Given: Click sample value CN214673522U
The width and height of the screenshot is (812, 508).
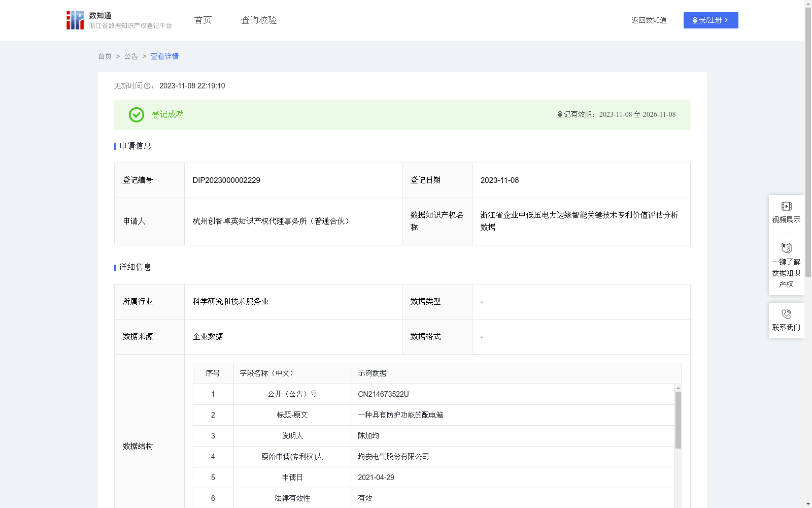Looking at the screenshot, I should tap(383, 394).
